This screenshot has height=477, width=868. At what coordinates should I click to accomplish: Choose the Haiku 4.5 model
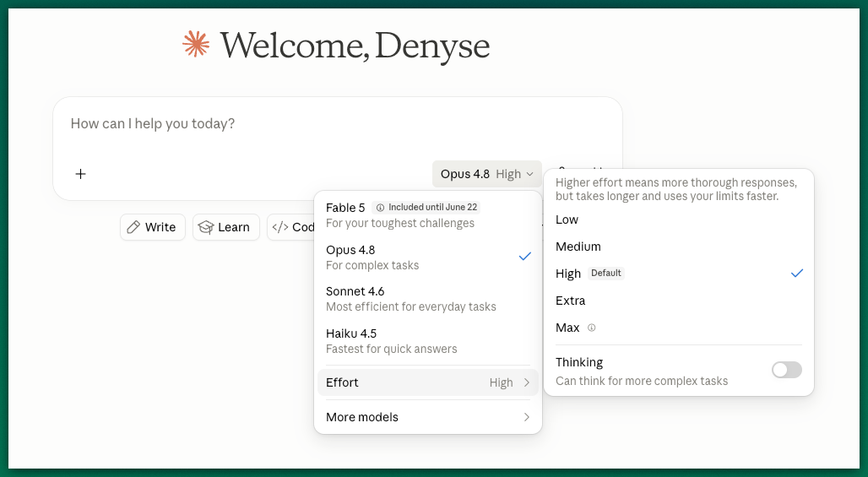click(x=428, y=341)
